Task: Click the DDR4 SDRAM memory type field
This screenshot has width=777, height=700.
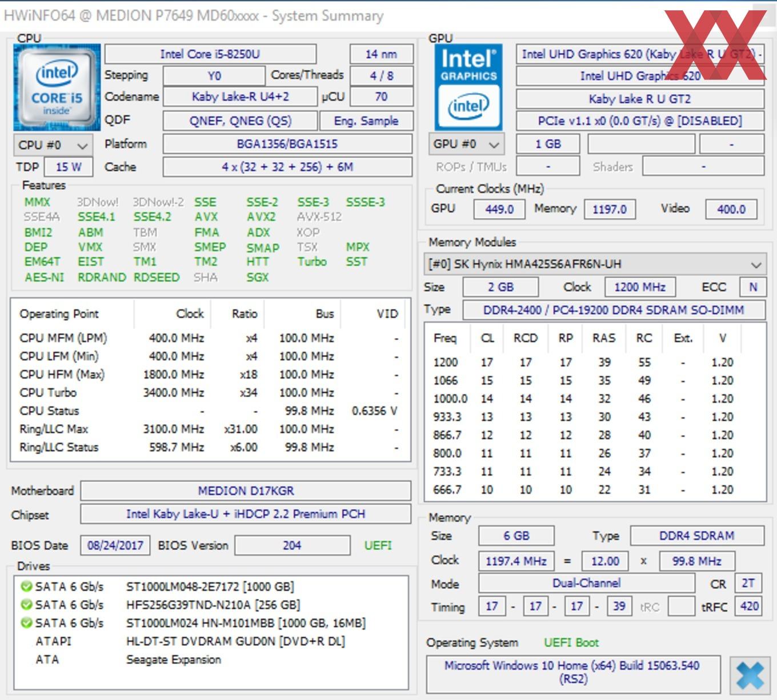Action: click(697, 536)
